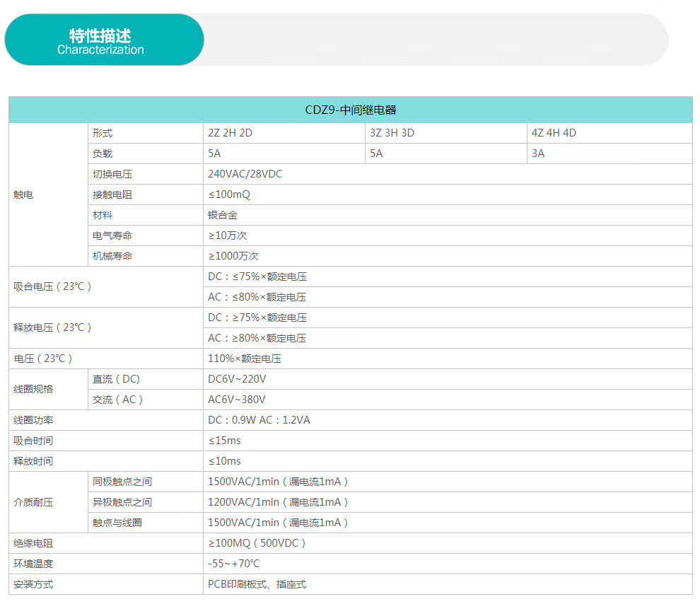Select the coil power DC:0.9W AC:1.2VA cell

(x=259, y=420)
